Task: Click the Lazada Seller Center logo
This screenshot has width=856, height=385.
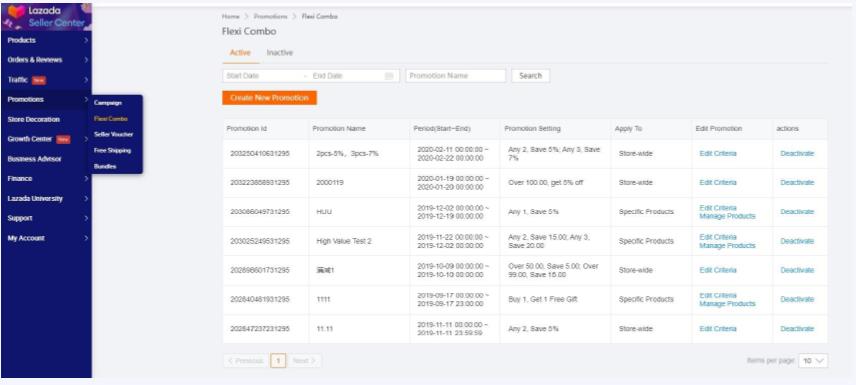Action: [x=46, y=16]
